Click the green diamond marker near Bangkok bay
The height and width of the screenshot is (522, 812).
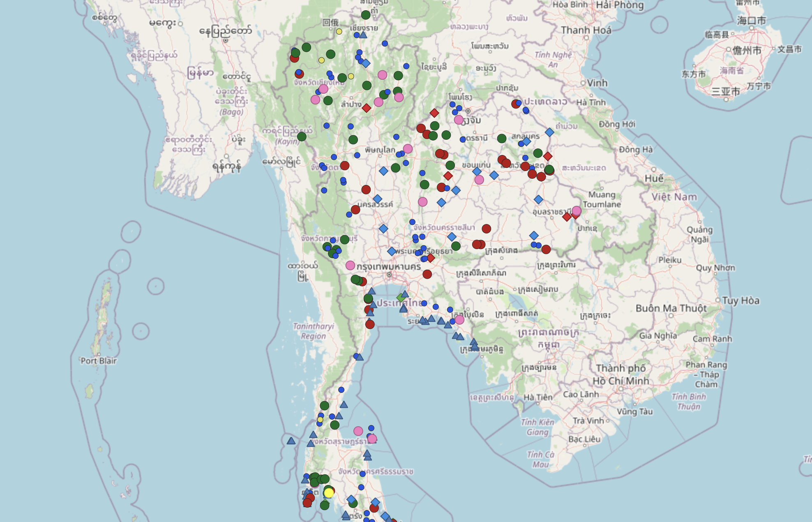401,298
